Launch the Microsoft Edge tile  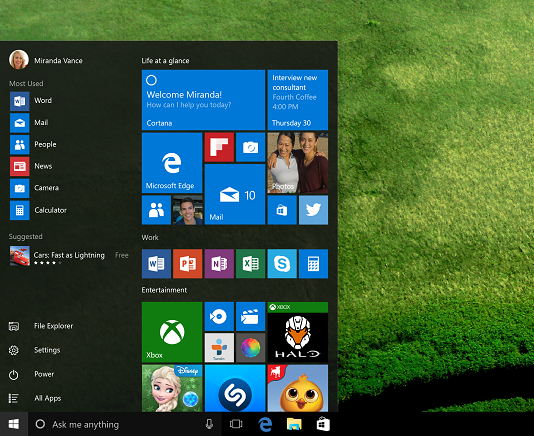point(172,163)
